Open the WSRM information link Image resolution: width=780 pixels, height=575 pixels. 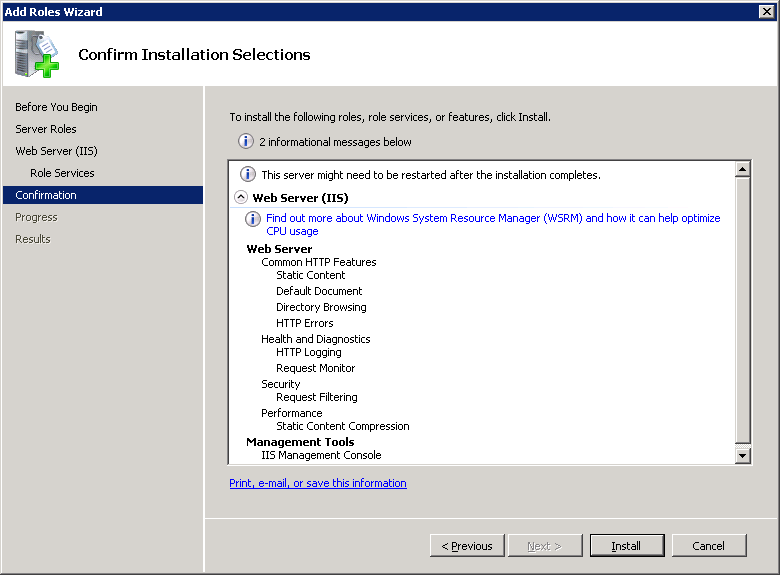click(x=492, y=218)
